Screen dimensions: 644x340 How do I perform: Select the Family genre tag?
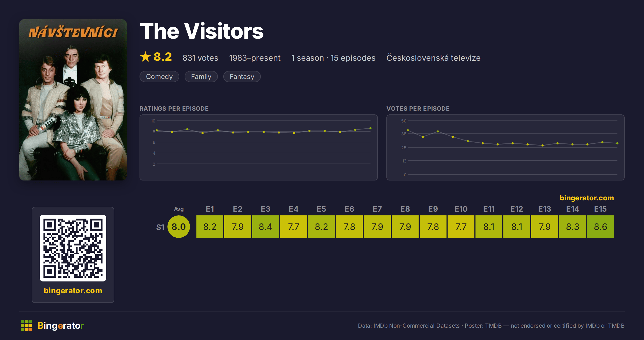[x=201, y=77]
